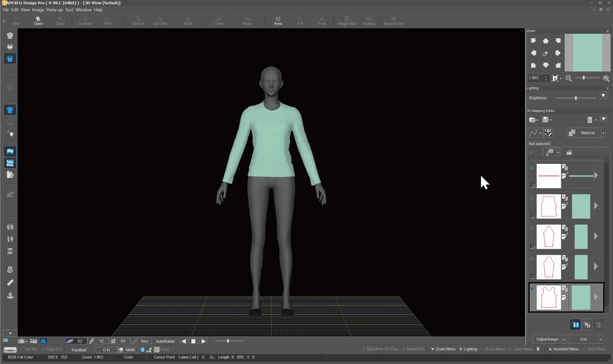
Task: Open a file with the toolbar Open icon
Action: click(x=38, y=21)
